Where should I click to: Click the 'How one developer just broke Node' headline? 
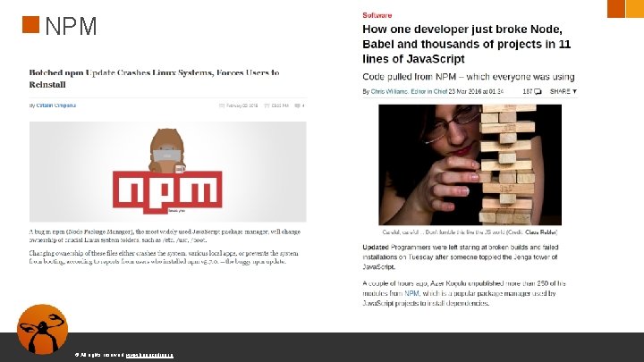(x=467, y=44)
